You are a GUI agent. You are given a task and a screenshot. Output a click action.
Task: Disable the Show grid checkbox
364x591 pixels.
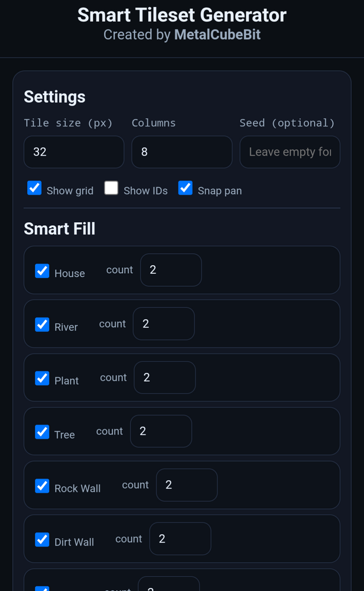[x=34, y=187]
